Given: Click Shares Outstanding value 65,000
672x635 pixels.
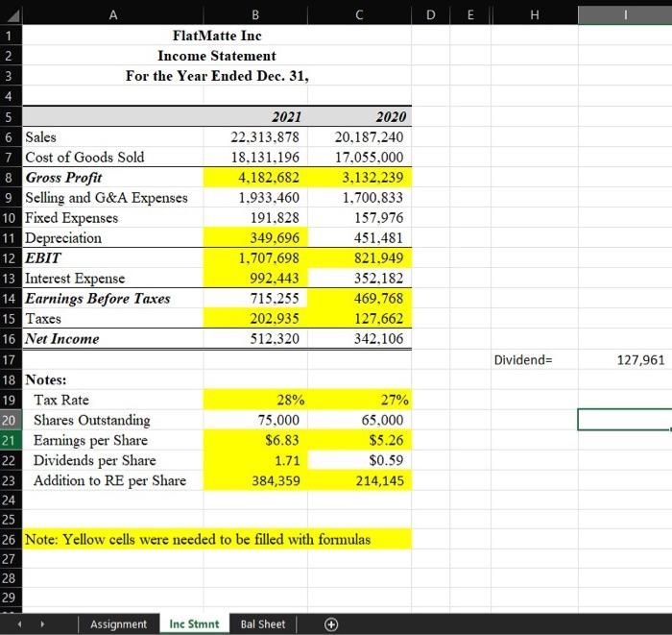Looking at the screenshot, I should coord(360,420).
